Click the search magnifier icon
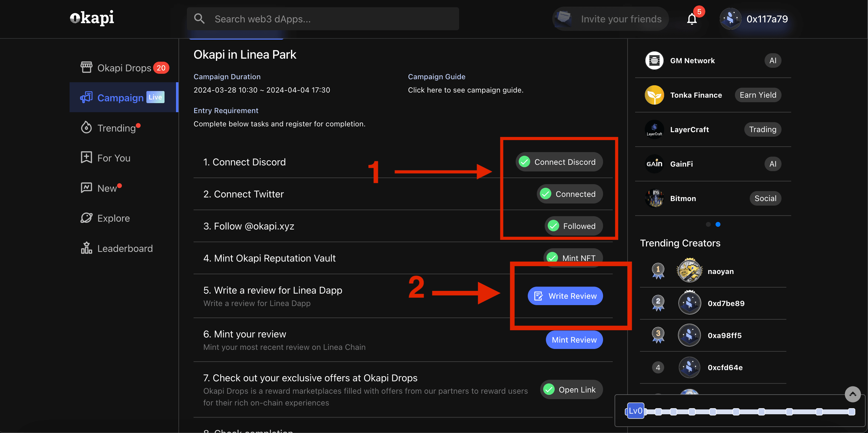Viewport: 868px width, 433px height. [x=200, y=19]
